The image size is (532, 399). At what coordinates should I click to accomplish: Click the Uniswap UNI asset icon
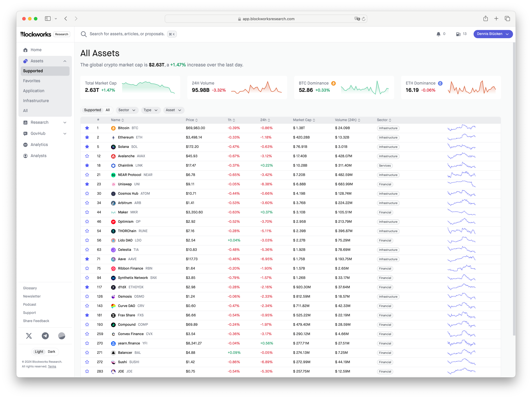[114, 184]
